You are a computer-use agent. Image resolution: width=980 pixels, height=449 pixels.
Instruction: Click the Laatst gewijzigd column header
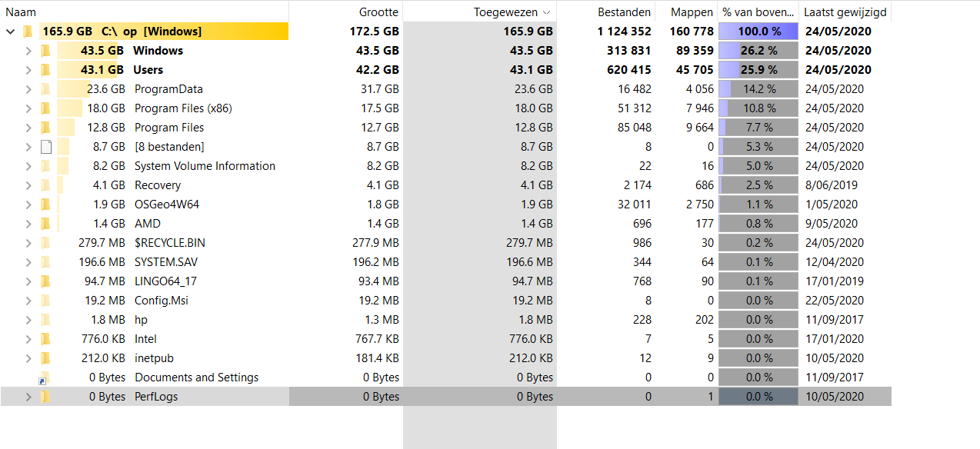845,12
